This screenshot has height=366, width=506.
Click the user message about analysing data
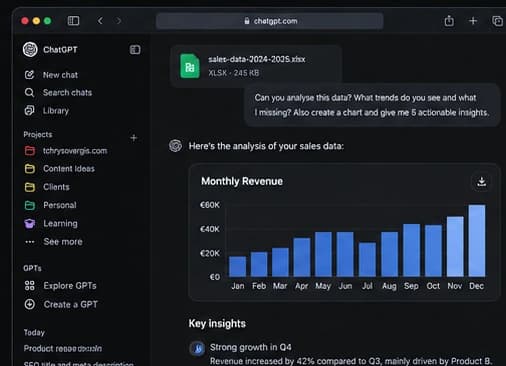372,105
